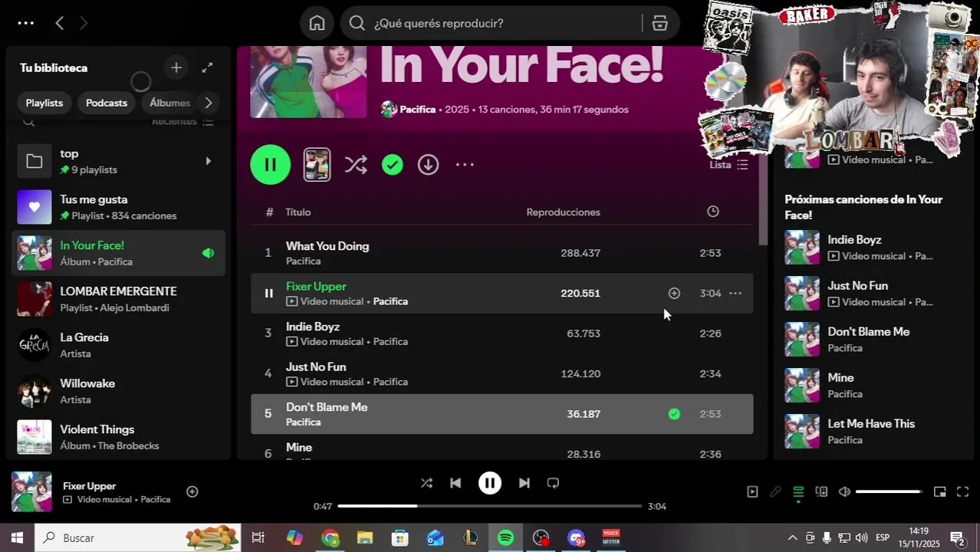Open Pacifica link under Fixer Upper row

[390, 301]
